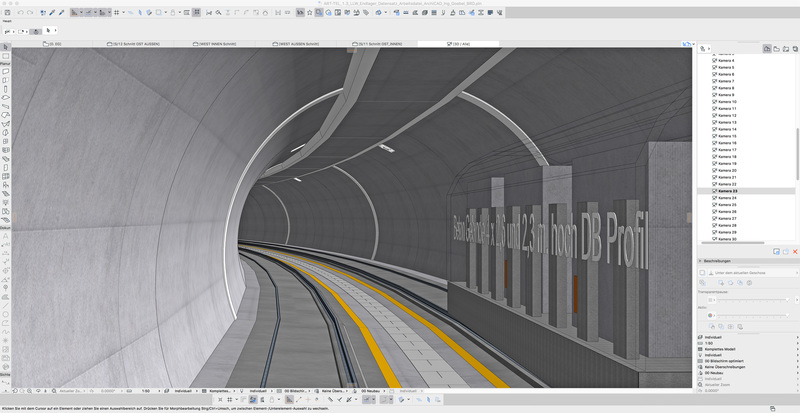Click the Redo icon in the toolbar
Screen dimensions: 800x413
[31, 13]
